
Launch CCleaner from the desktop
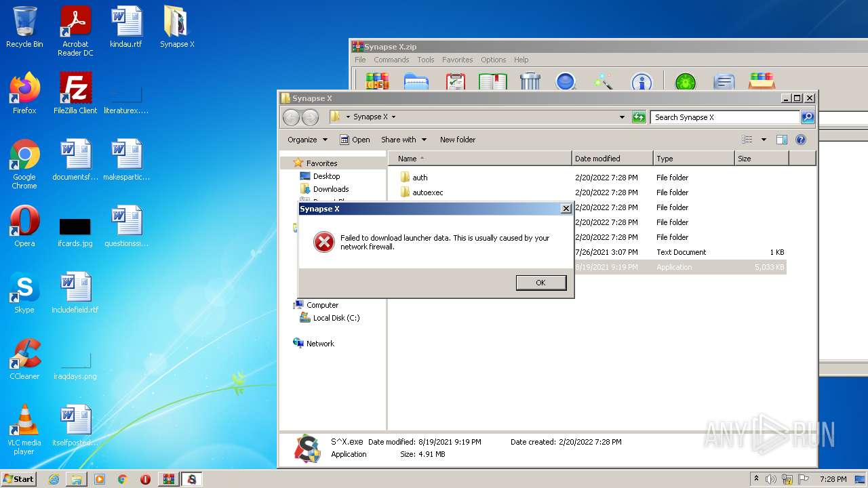[x=24, y=359]
